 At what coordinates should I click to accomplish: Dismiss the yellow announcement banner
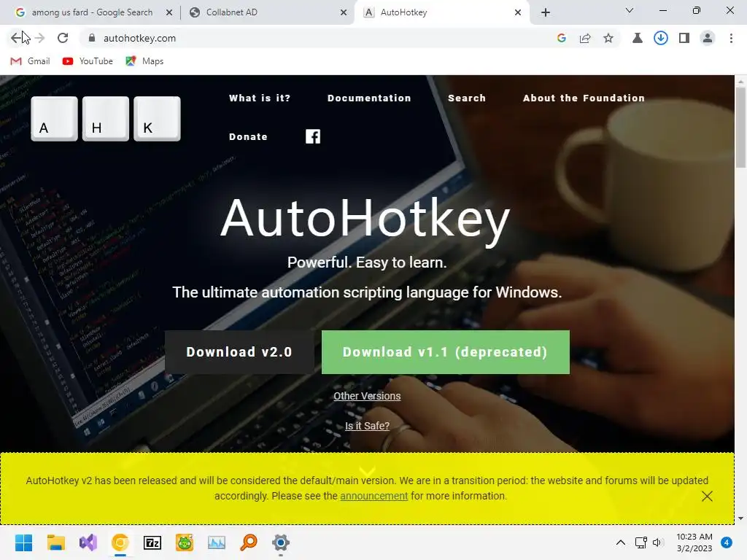[x=707, y=496]
